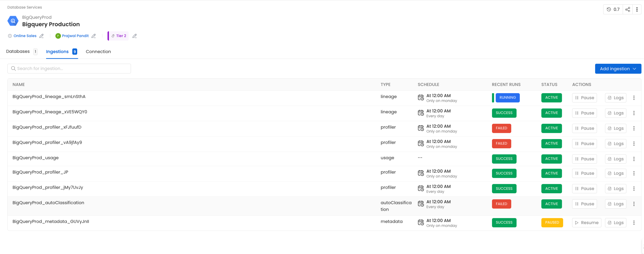Viewport: 644px width, 254px height.
Task: Open the Connection tab
Action: [98, 52]
